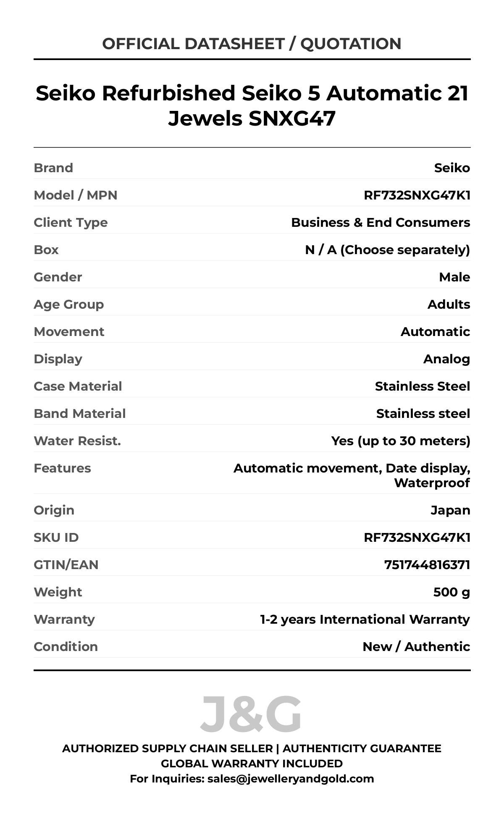504x840 pixels.
Task: Click the Client Type row label
Action: [x=71, y=223]
